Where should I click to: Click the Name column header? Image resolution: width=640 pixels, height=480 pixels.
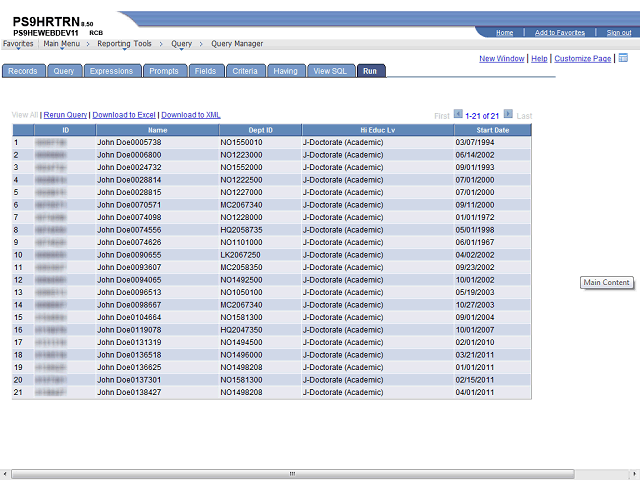[x=158, y=130]
